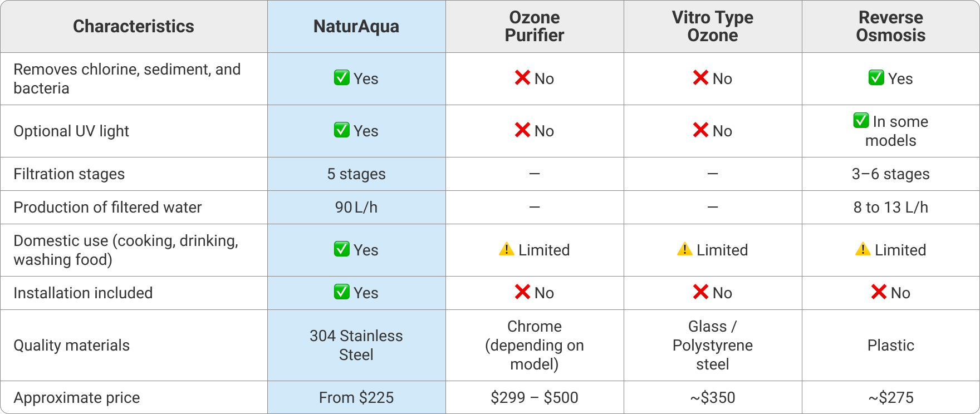Click green check for Reverse Osmosis UV light
Image resolution: width=980 pixels, height=414 pixels.
tap(861, 121)
